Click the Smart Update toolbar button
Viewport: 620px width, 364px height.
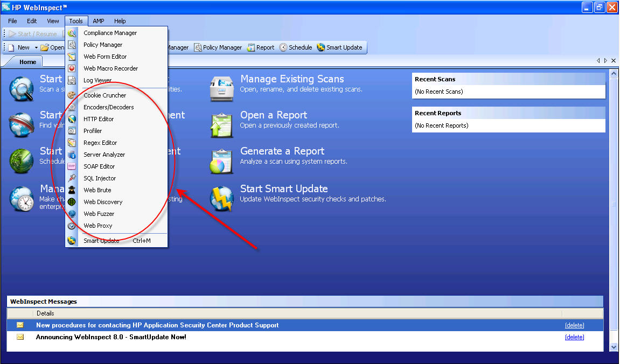pyautogui.click(x=340, y=47)
